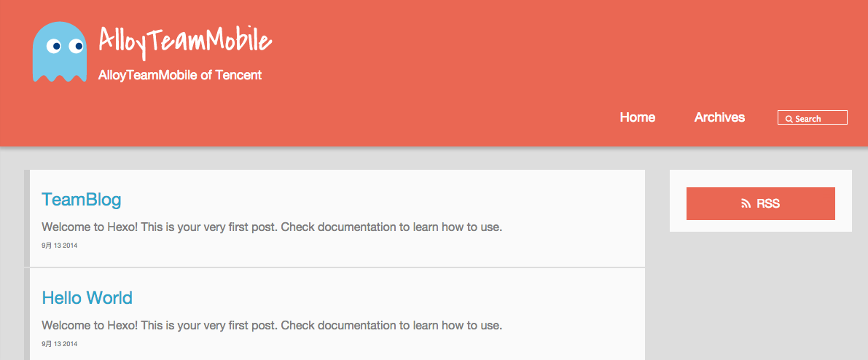Click the RSS button
This screenshot has width=868, height=360.
pos(761,204)
